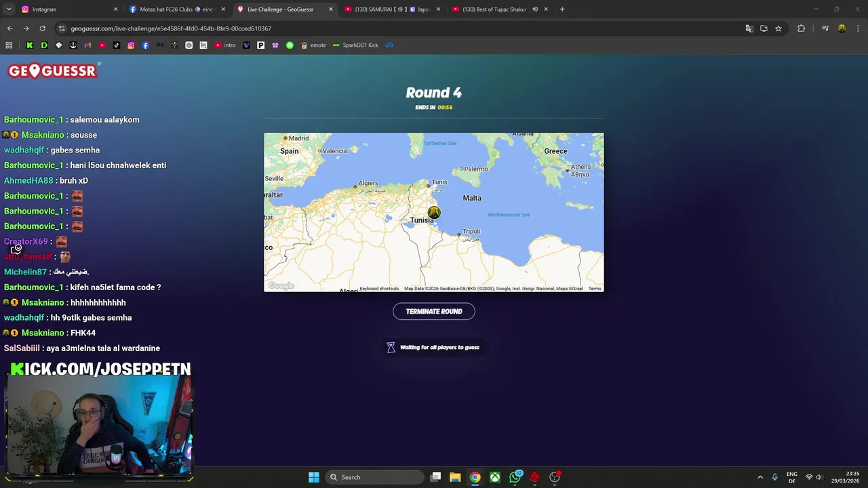Open the Kick bookmark with green K
This screenshot has height=488, width=868.
(x=30, y=45)
